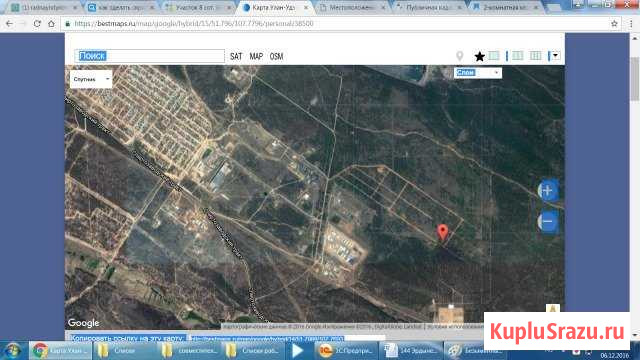The width and height of the screenshot is (640, 360).
Task: Click the red map marker pin
Action: pyautogui.click(x=442, y=232)
